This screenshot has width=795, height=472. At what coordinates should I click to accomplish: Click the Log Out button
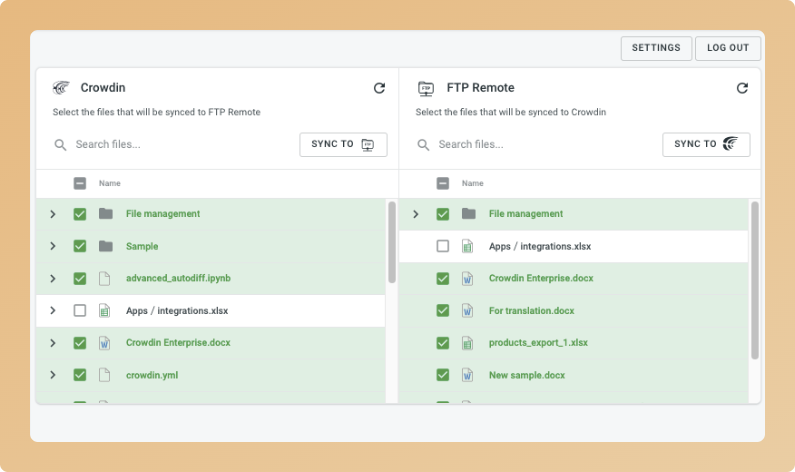pyautogui.click(x=728, y=48)
